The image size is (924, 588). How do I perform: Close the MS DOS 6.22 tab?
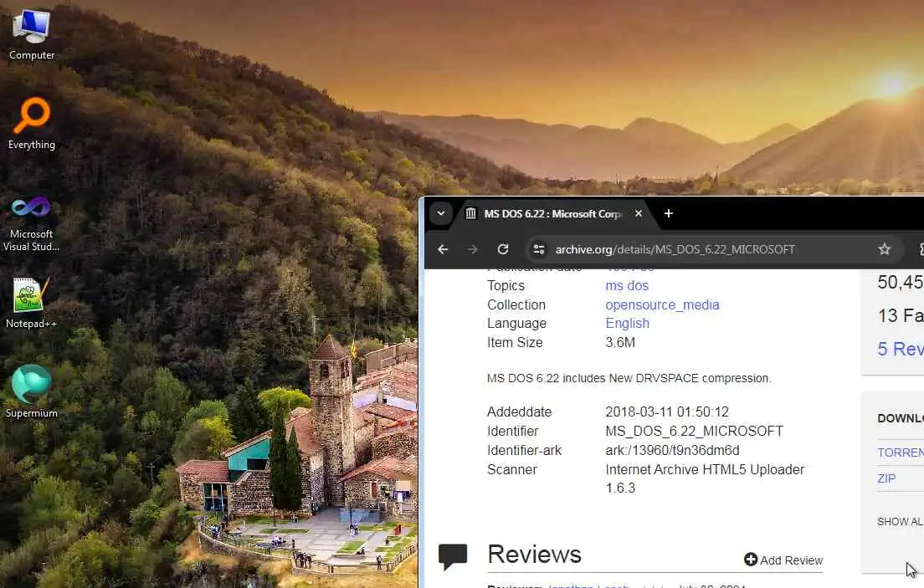coord(639,213)
